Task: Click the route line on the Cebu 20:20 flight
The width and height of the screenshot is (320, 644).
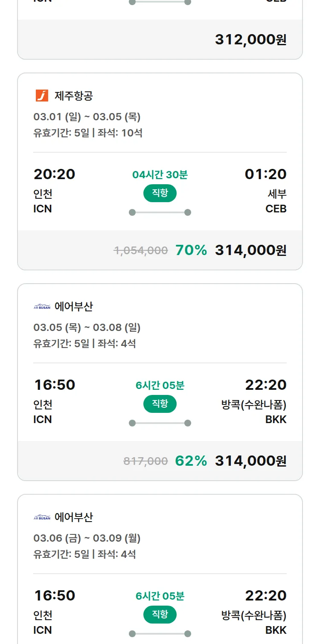Action: click(x=160, y=212)
